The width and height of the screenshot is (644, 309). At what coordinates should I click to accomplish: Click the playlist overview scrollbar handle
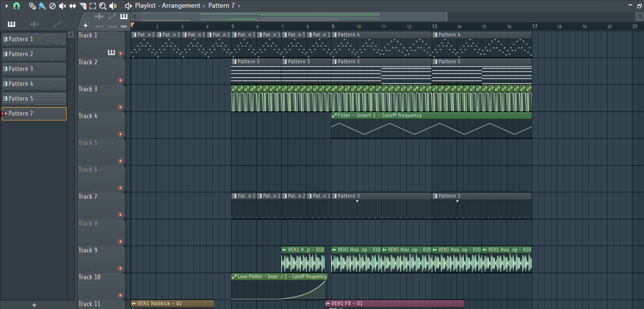tap(294, 17)
